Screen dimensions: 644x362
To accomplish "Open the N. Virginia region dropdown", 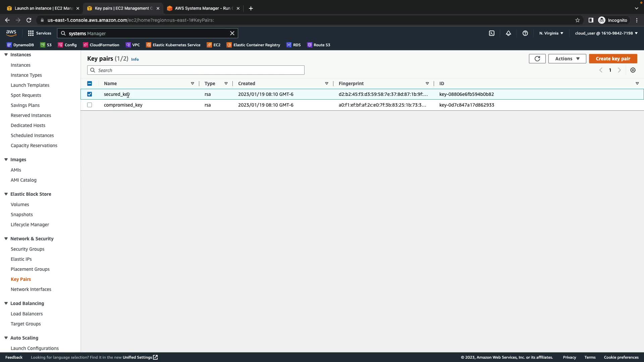I will (551, 33).
